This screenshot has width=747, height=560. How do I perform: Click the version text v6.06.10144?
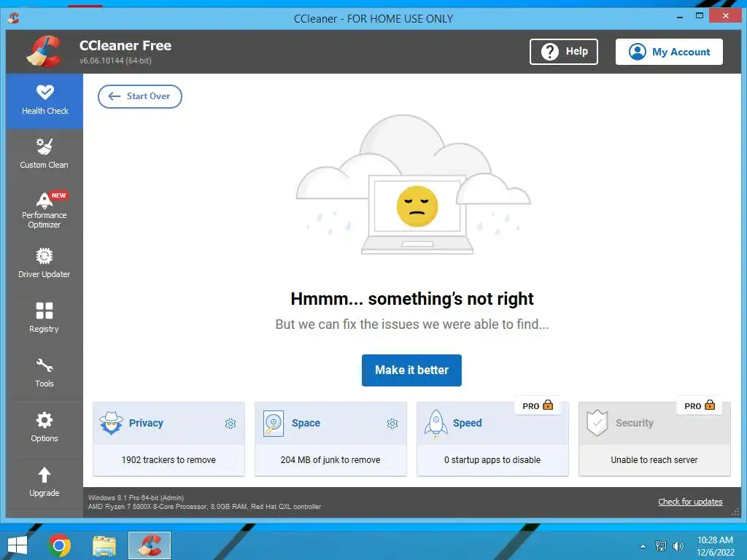pos(115,61)
